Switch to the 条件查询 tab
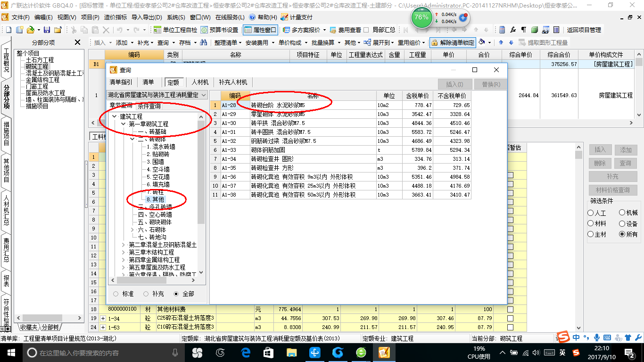Screen dimensions: 644x362 click(x=149, y=106)
